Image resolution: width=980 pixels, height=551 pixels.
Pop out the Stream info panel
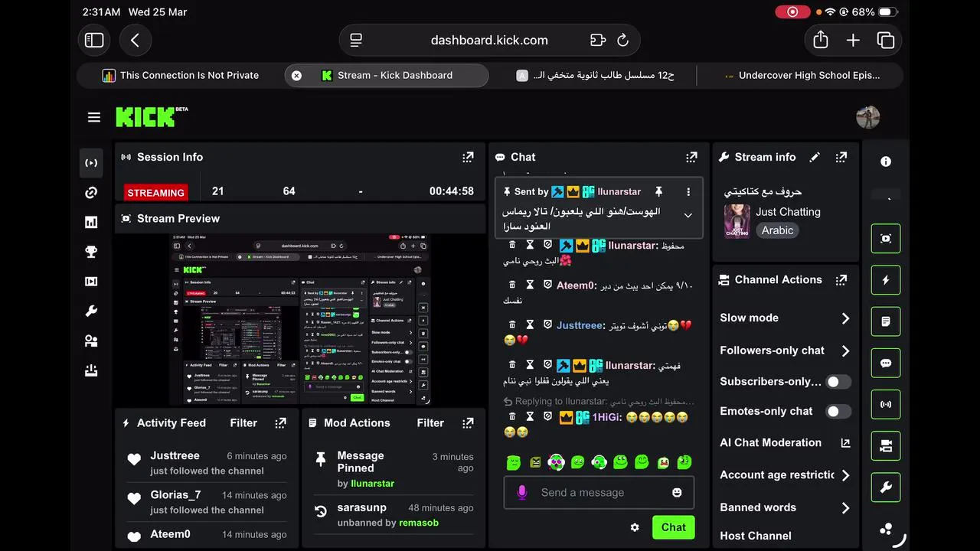coord(841,157)
